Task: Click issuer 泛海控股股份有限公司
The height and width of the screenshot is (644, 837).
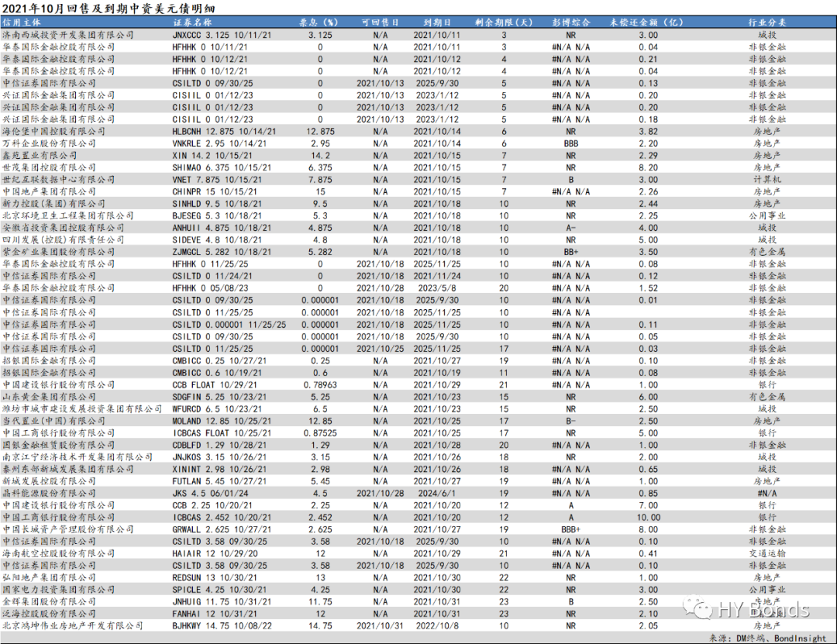Action: [49, 614]
